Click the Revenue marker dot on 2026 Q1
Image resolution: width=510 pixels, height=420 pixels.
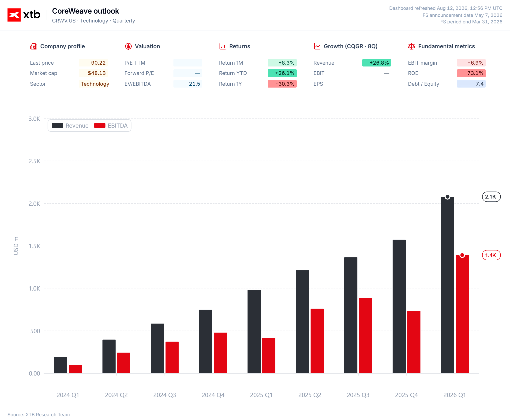pos(447,197)
